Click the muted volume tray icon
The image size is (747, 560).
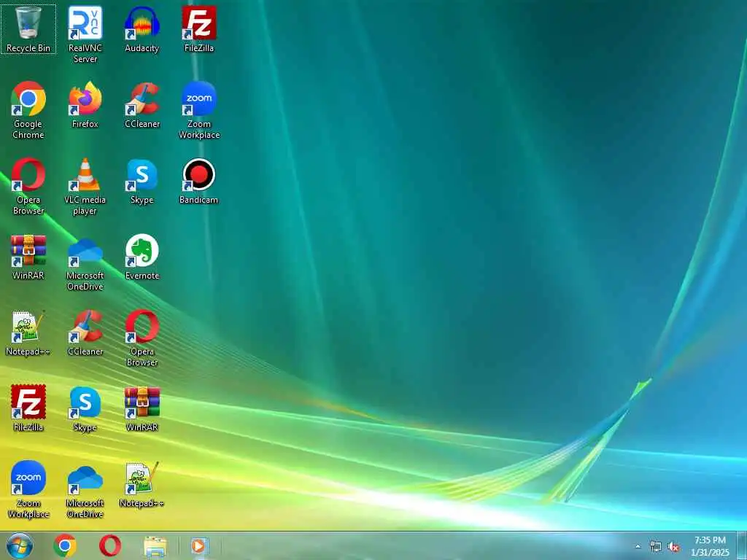[673, 547]
